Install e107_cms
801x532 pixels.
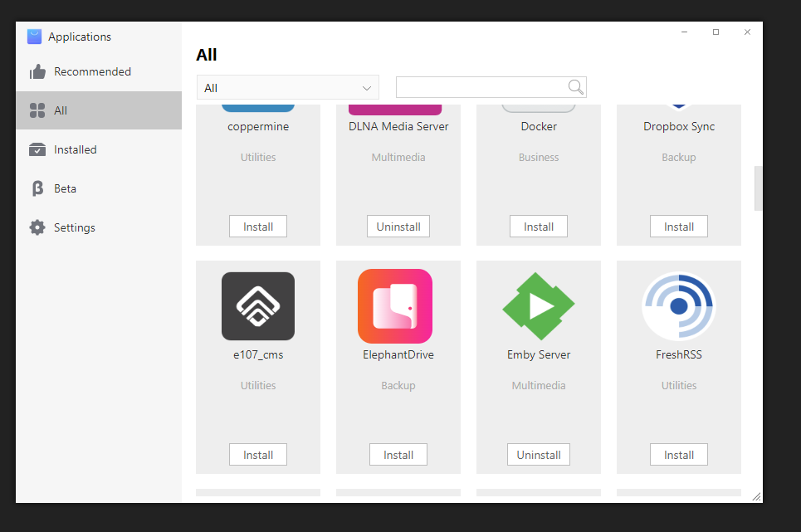tap(258, 454)
